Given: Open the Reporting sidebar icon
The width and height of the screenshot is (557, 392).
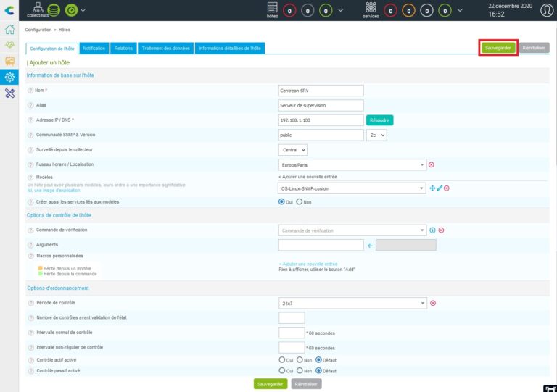Looking at the screenshot, I should [x=9, y=61].
